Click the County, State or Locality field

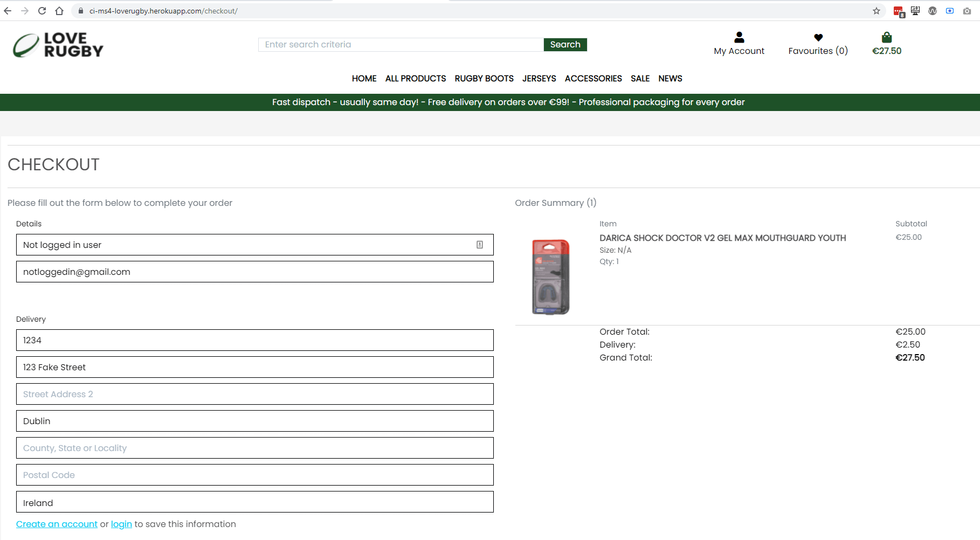(x=255, y=448)
